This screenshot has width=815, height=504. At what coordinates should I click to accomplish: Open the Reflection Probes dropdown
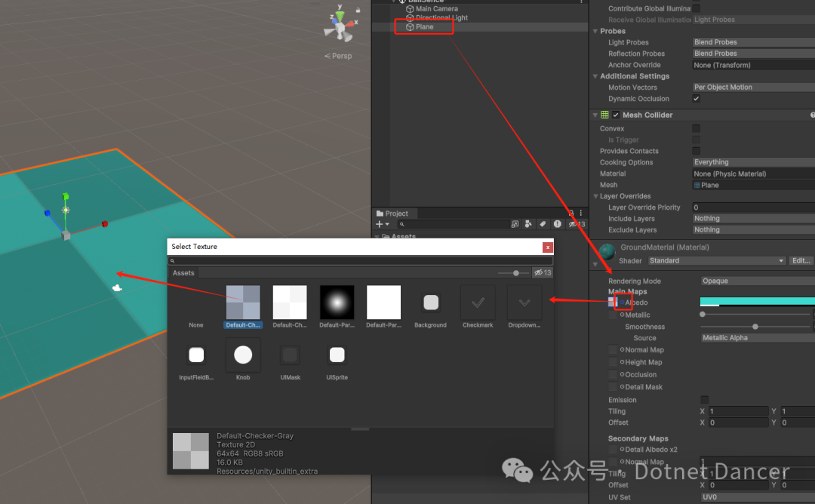(x=754, y=54)
